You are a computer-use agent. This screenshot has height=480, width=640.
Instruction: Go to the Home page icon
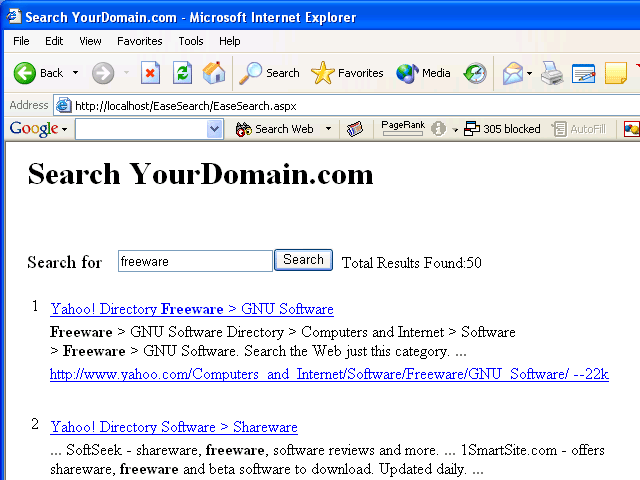[x=213, y=73]
